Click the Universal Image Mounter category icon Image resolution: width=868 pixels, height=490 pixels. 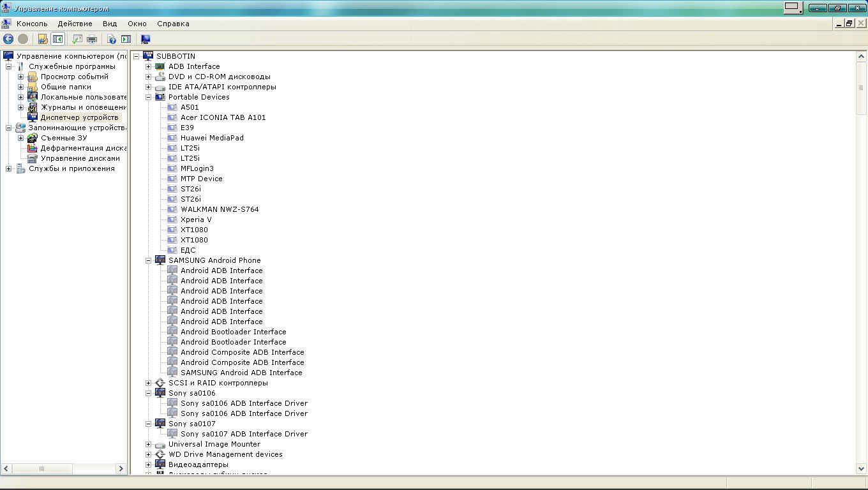(x=160, y=444)
